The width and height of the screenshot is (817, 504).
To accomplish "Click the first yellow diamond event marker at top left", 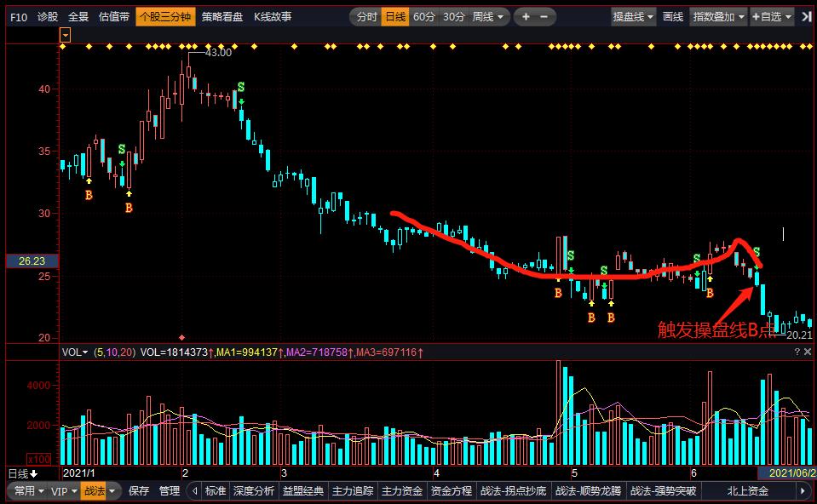I will click(62, 46).
